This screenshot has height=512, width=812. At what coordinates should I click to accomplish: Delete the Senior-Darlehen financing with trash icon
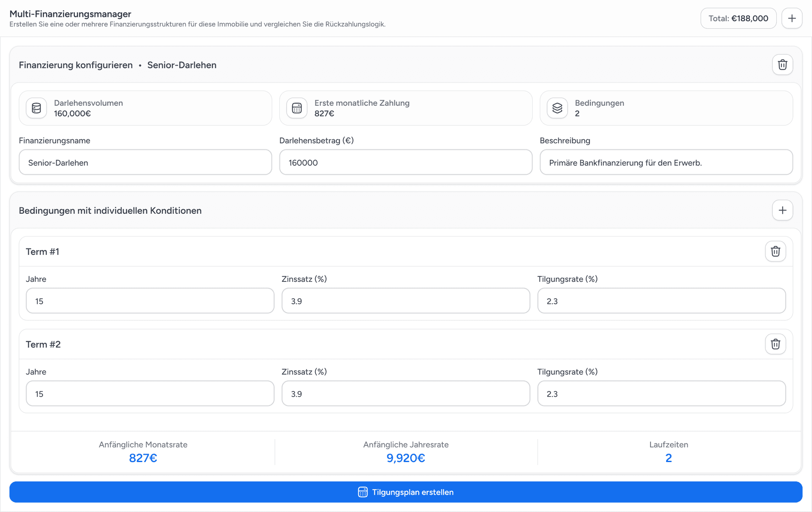tap(782, 65)
